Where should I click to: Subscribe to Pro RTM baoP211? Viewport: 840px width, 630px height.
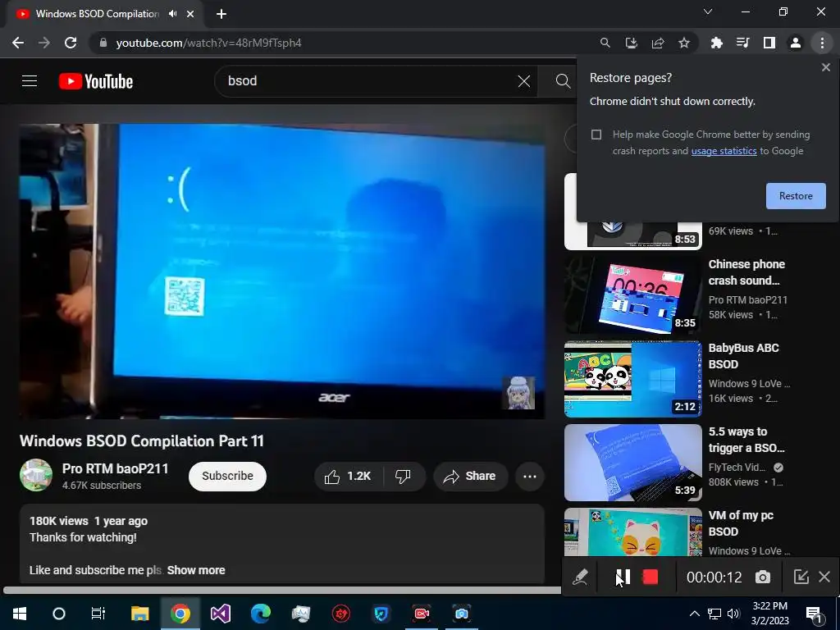pyautogui.click(x=227, y=477)
